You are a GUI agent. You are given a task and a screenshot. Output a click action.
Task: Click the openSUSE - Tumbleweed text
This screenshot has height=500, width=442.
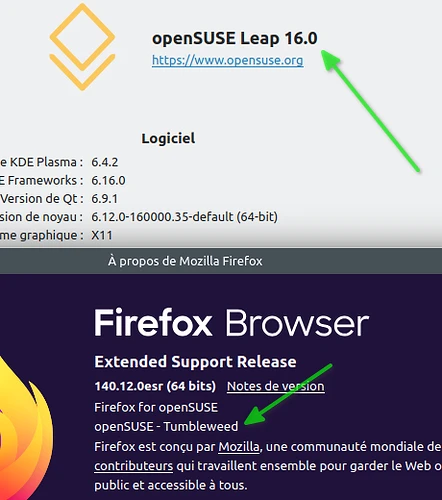pos(166,426)
